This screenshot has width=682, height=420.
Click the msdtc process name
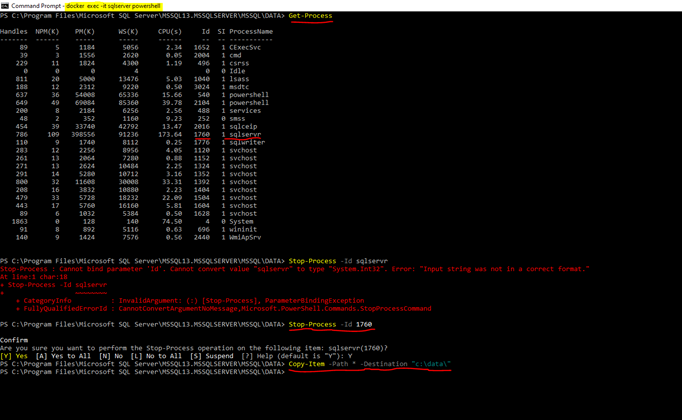click(239, 87)
